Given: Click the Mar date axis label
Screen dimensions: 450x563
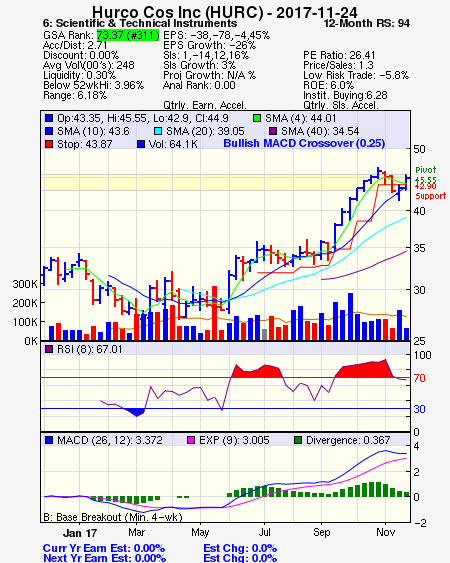Looking at the screenshot, I should [136, 532].
